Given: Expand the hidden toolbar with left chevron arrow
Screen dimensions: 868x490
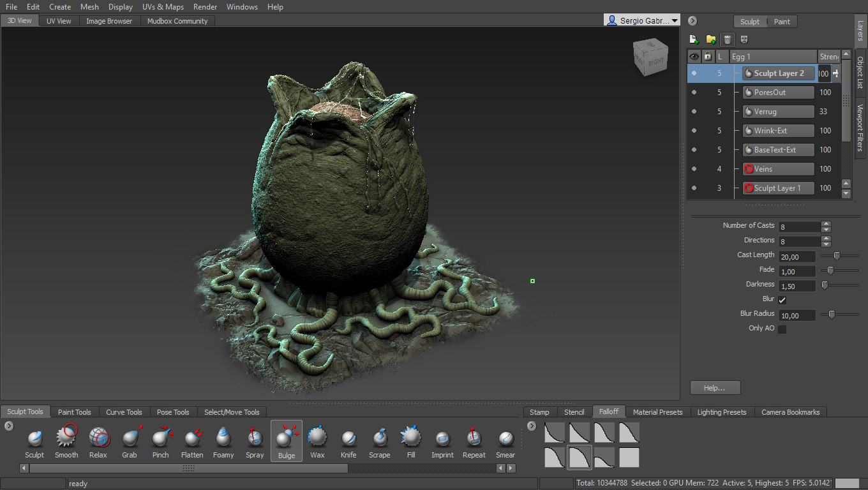Looking at the screenshot, I should coord(8,426).
